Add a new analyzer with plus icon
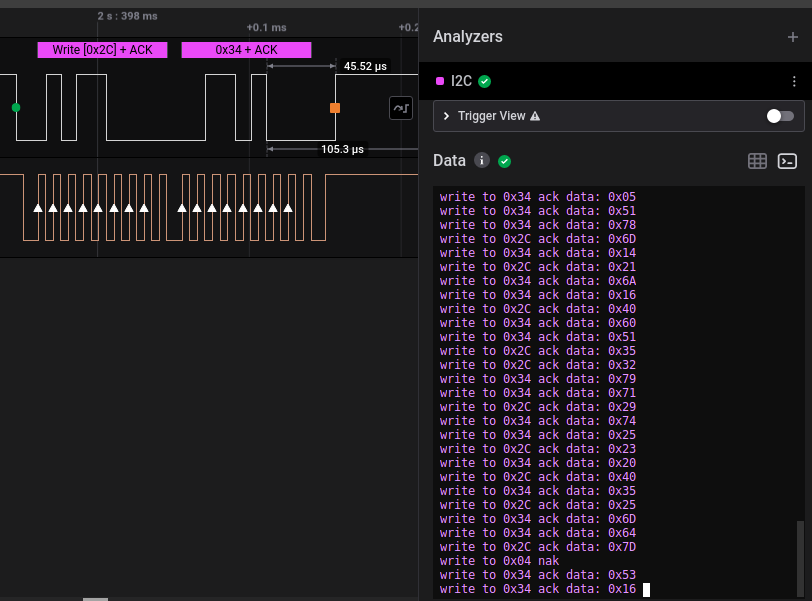 point(792,37)
